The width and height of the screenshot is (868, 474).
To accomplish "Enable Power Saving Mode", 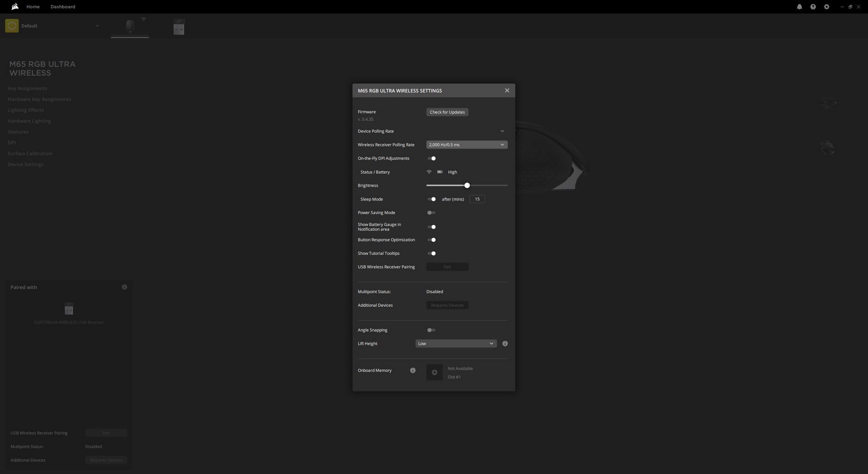I will [432, 213].
